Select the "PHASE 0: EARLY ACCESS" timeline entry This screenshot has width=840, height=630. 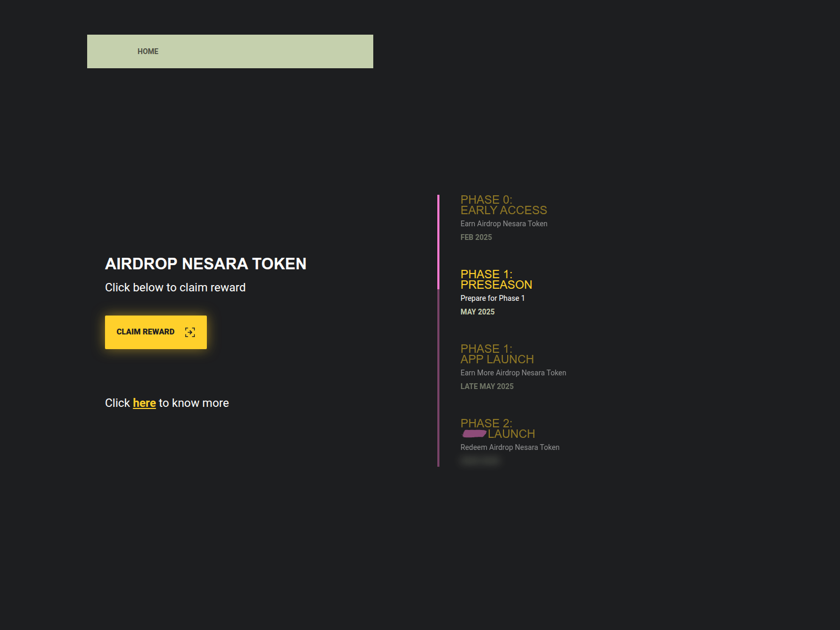(503, 205)
